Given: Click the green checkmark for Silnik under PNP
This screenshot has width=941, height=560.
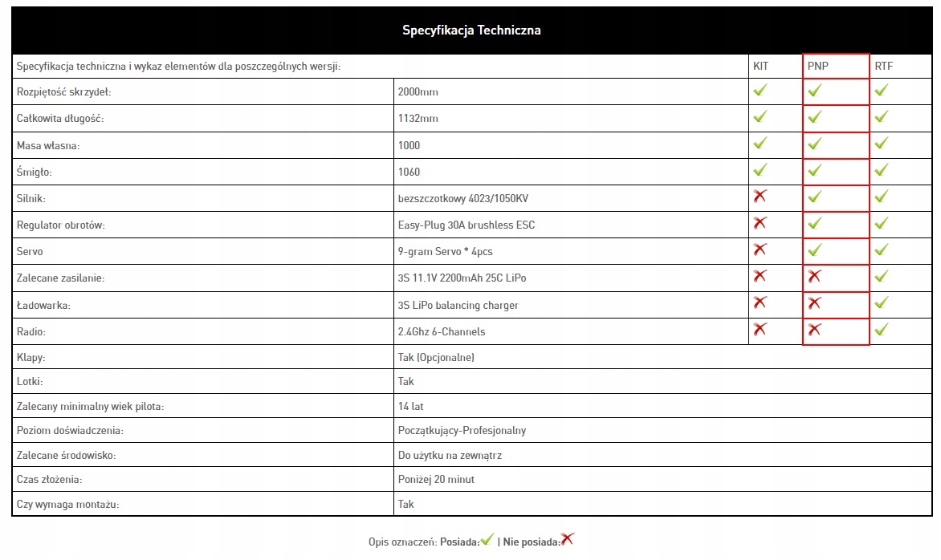Looking at the screenshot, I should point(814,197).
